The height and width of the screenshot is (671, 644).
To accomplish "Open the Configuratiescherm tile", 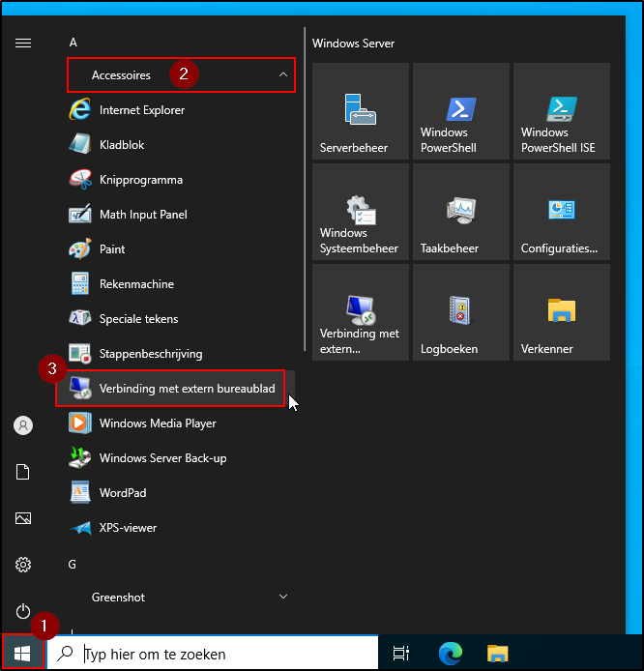I will (562, 213).
